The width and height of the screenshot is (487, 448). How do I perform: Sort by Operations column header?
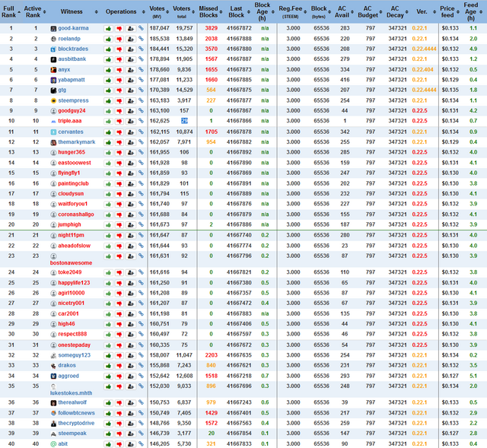pyautogui.click(x=123, y=12)
